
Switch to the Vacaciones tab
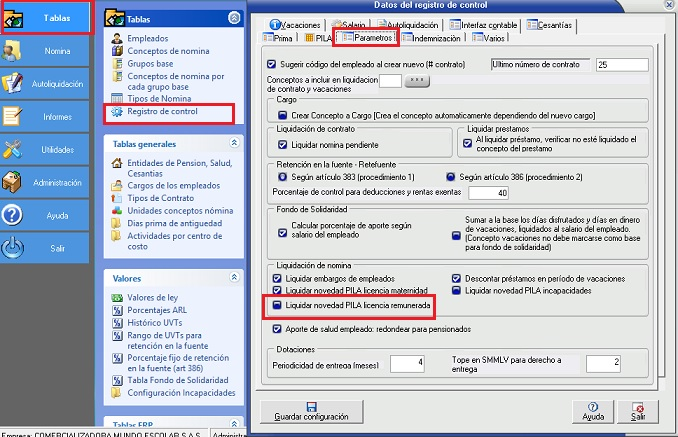tap(295, 23)
